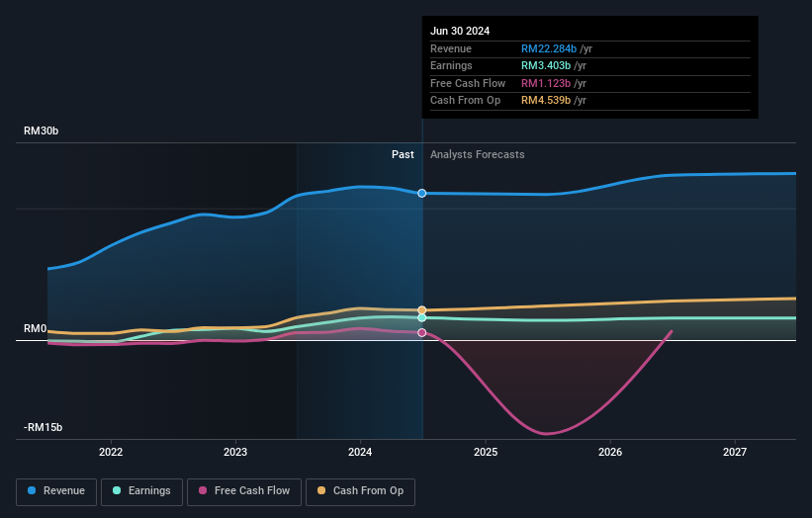
Task: Click the -RM15b y-axis label
Action: [x=43, y=427]
